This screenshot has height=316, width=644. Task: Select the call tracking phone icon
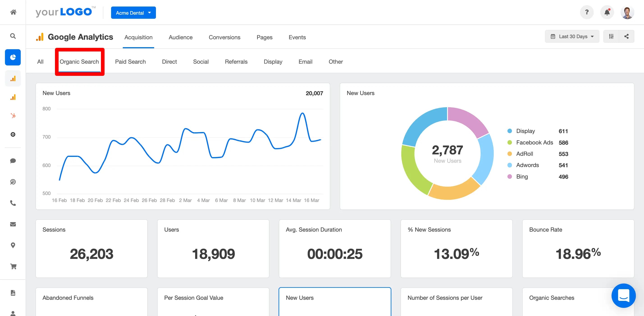click(13, 203)
